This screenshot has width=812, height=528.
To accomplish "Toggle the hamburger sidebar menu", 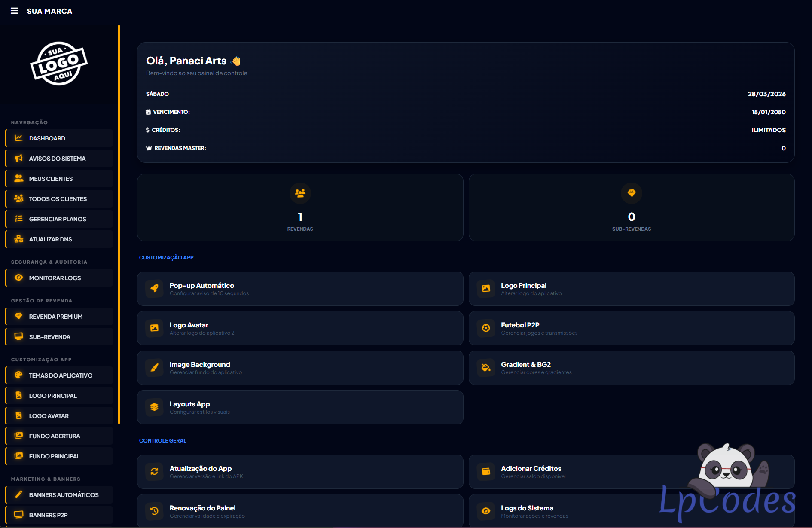I will coord(14,11).
